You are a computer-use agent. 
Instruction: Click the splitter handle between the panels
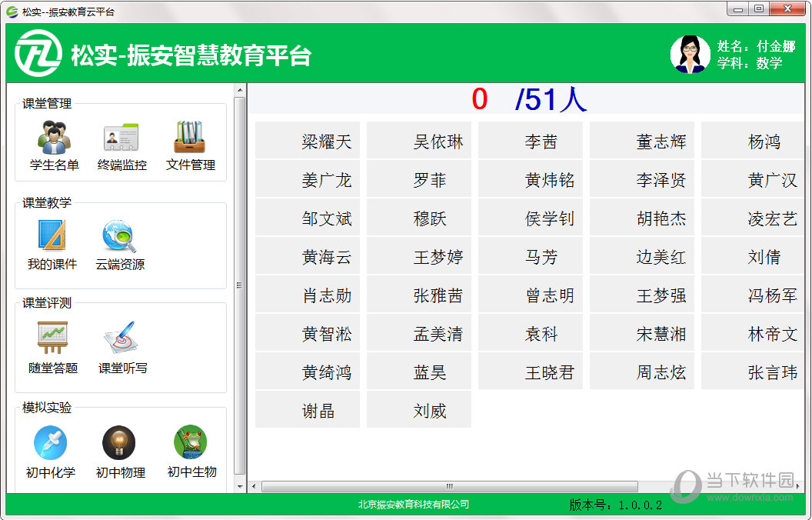tap(238, 285)
